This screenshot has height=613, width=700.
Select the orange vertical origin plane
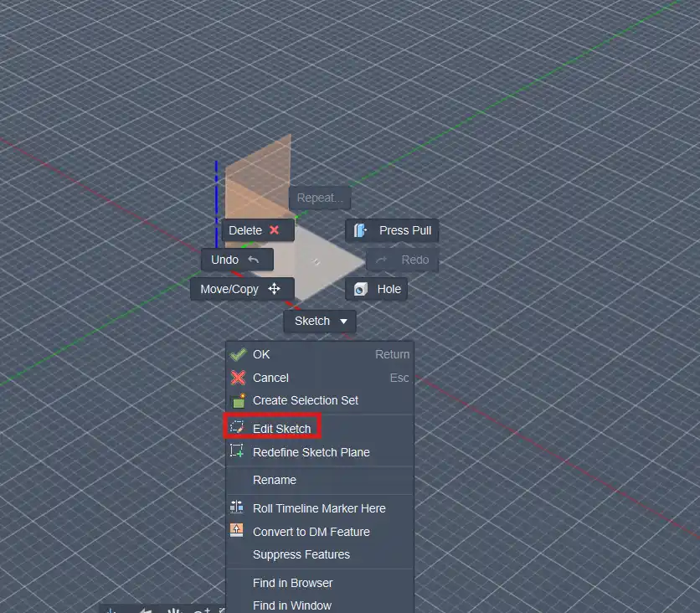click(259, 178)
